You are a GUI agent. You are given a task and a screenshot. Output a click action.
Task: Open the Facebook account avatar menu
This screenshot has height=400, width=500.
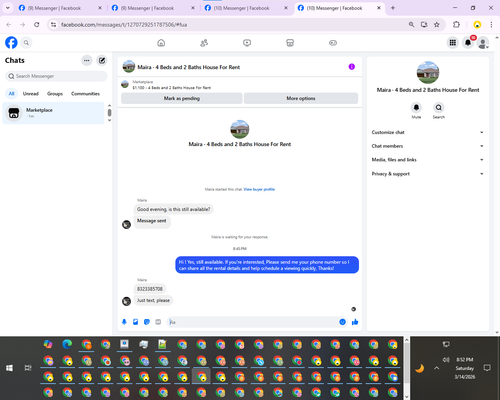pyautogui.click(x=483, y=43)
